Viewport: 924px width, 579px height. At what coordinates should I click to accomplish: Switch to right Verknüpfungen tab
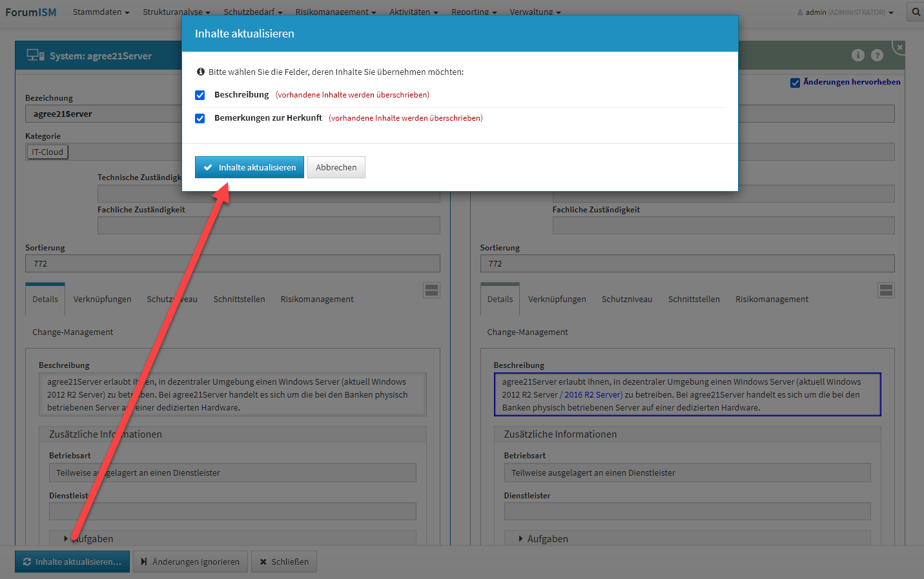coord(557,299)
